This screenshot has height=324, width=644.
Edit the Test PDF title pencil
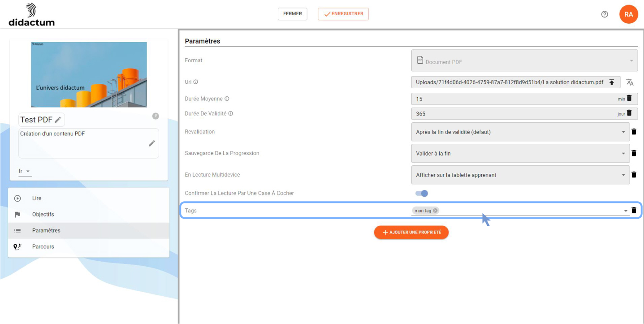coord(58,120)
